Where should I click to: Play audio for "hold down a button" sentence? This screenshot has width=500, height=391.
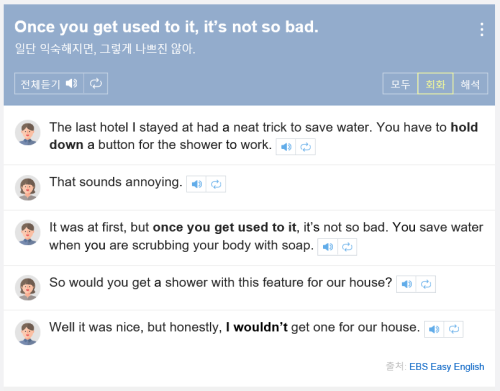click(286, 147)
